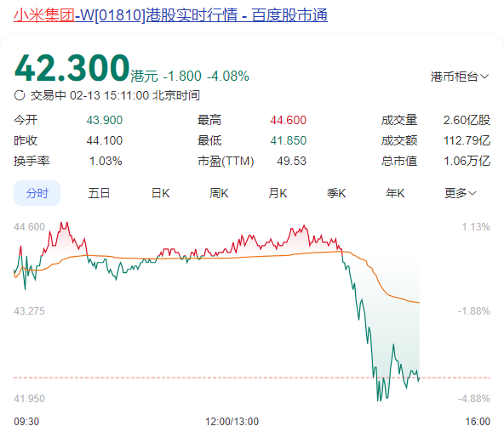504x432 pixels.
Task: Select the 年K tab
Action: pos(395,193)
